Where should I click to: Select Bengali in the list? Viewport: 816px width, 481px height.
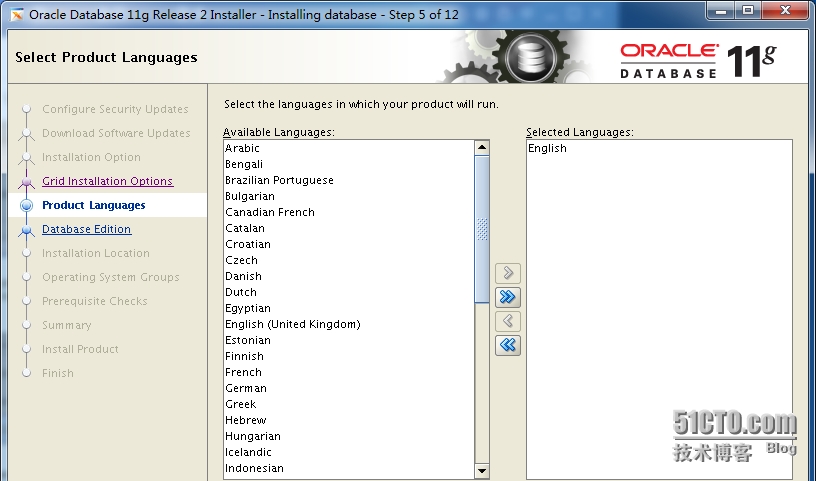tap(349, 164)
